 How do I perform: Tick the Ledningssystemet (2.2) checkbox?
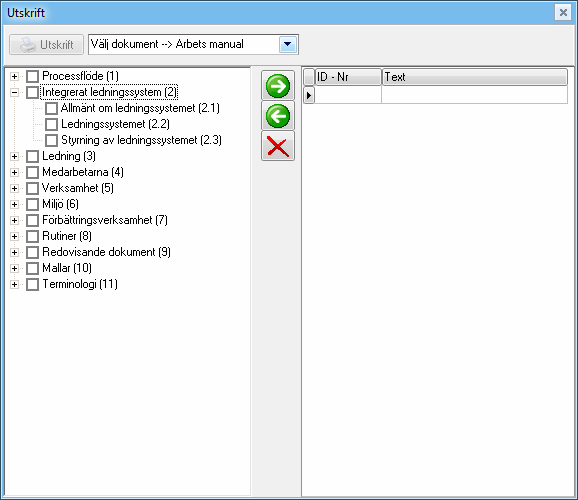[x=51, y=124]
